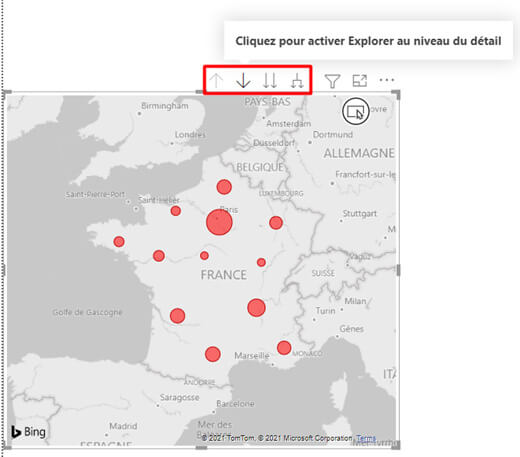Viewport: 520px width, 457px height.
Task: Open More options ellipsis menu
Action: click(x=387, y=80)
